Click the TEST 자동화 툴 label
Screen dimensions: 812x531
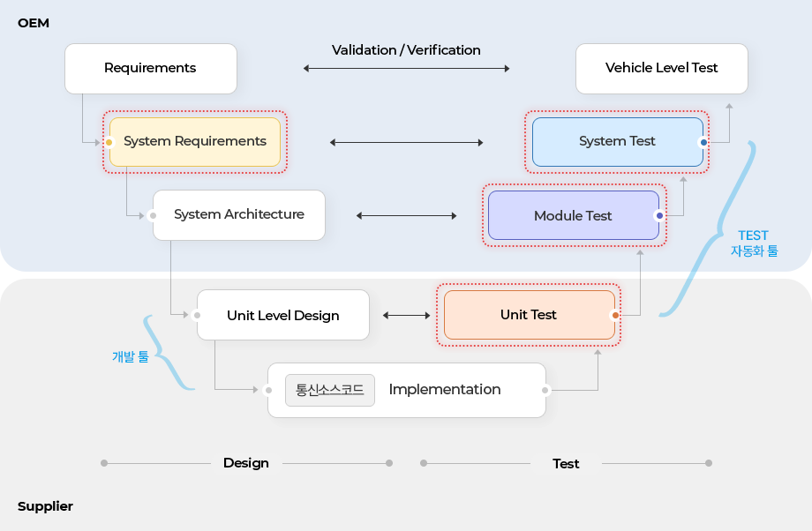[x=754, y=243]
